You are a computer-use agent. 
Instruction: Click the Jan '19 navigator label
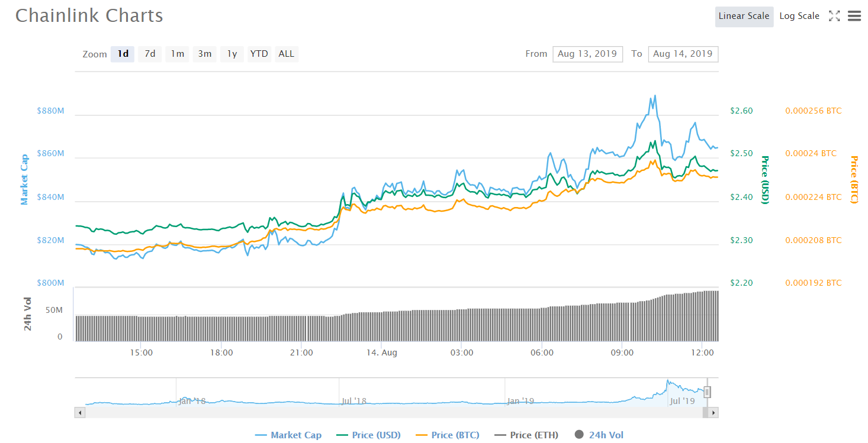520,401
